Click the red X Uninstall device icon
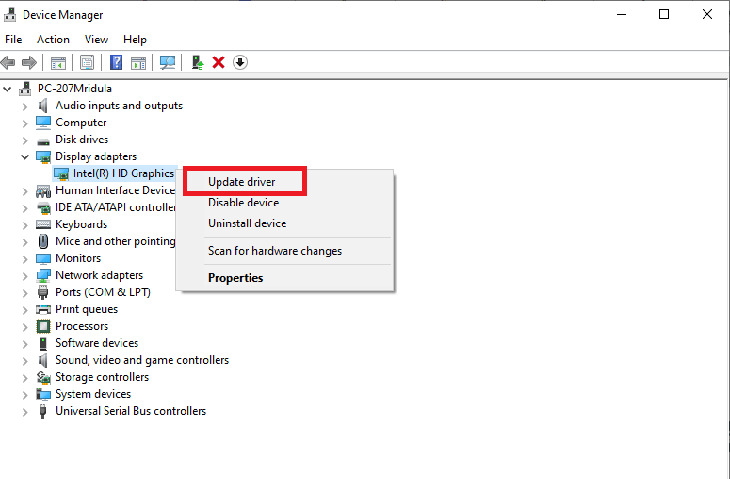The width and height of the screenshot is (730, 479). (x=218, y=63)
